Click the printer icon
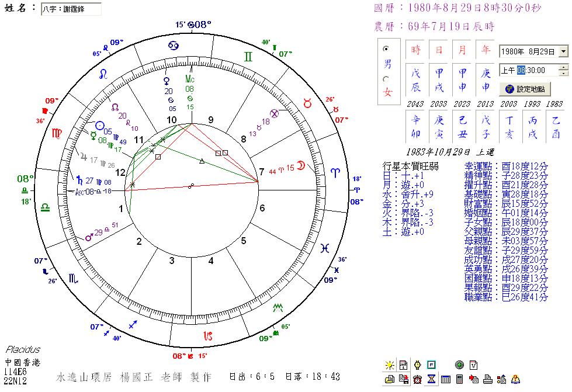 tap(487, 379)
